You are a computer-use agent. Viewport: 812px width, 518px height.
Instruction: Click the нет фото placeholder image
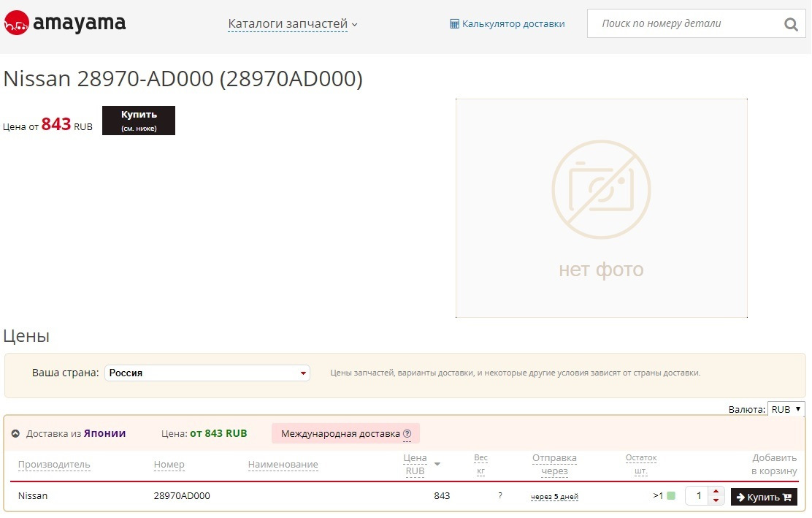click(x=601, y=208)
